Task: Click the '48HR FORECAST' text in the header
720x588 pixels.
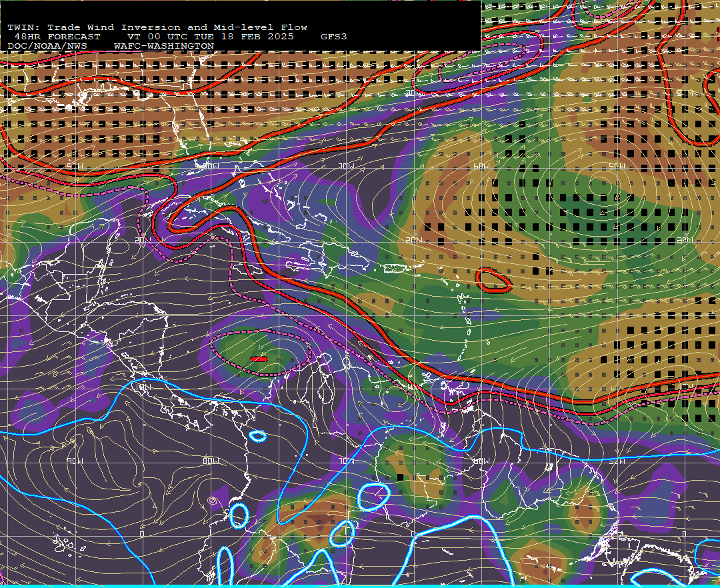Action: point(57,37)
